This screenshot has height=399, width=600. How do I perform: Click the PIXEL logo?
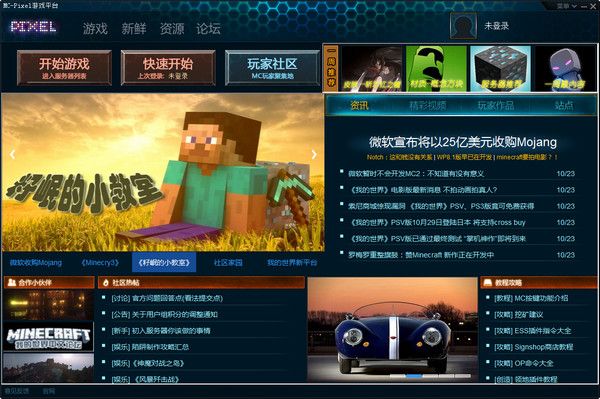coord(34,27)
